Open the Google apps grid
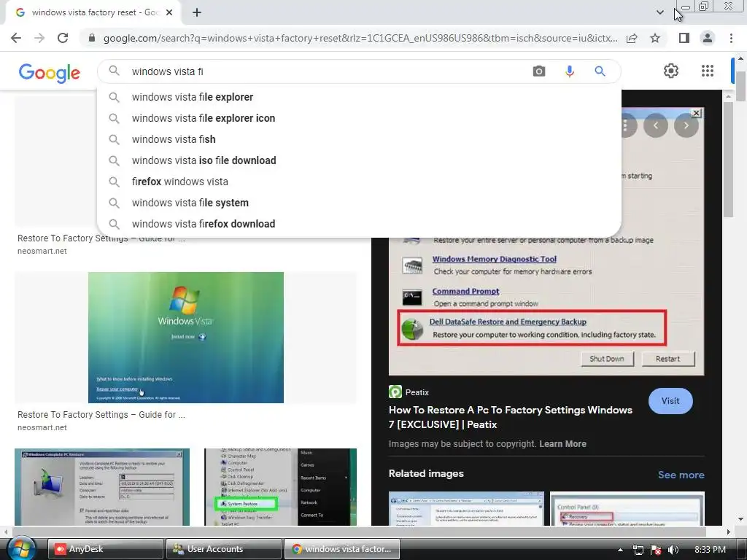 pos(708,71)
